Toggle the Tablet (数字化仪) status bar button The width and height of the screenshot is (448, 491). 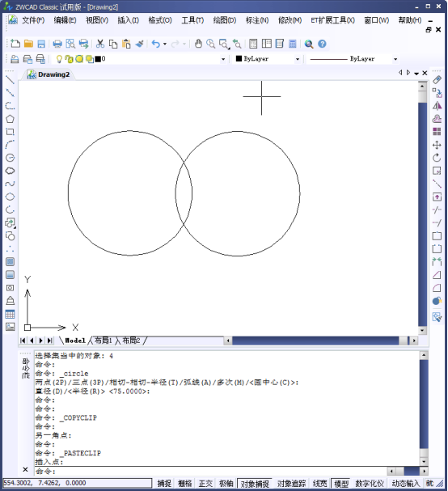pyautogui.click(x=370, y=483)
